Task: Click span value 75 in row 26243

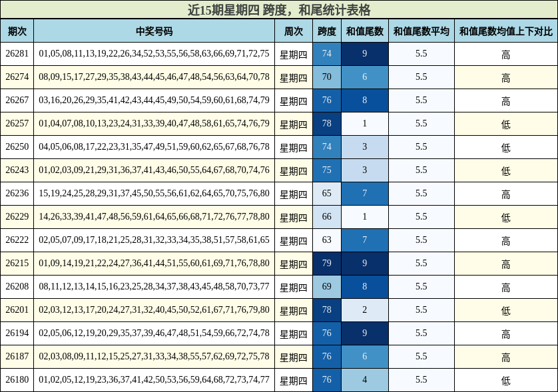Action: click(327, 170)
